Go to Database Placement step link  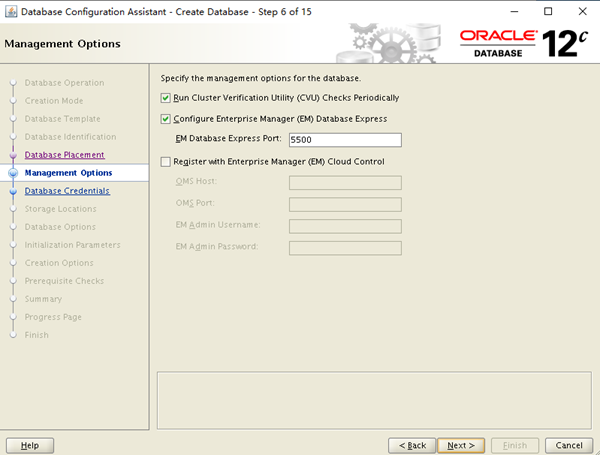(64, 155)
